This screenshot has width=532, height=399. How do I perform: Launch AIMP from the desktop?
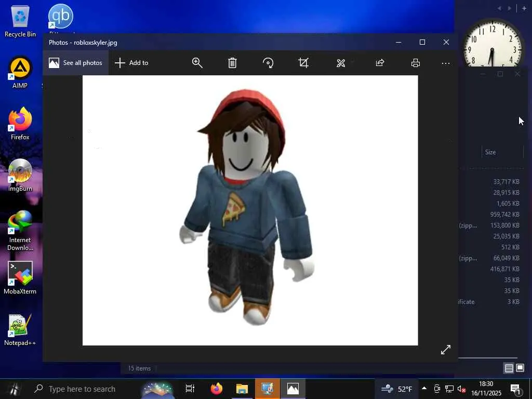coord(20,73)
